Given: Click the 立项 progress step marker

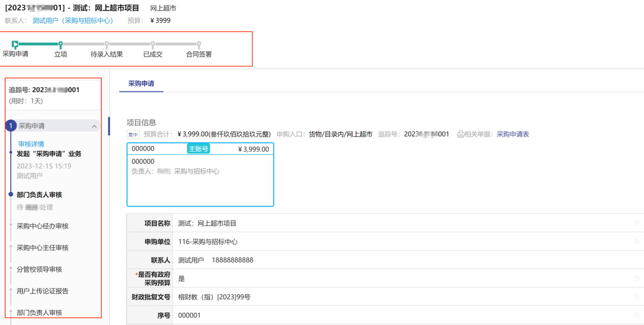Looking at the screenshot, I should coord(60,44).
